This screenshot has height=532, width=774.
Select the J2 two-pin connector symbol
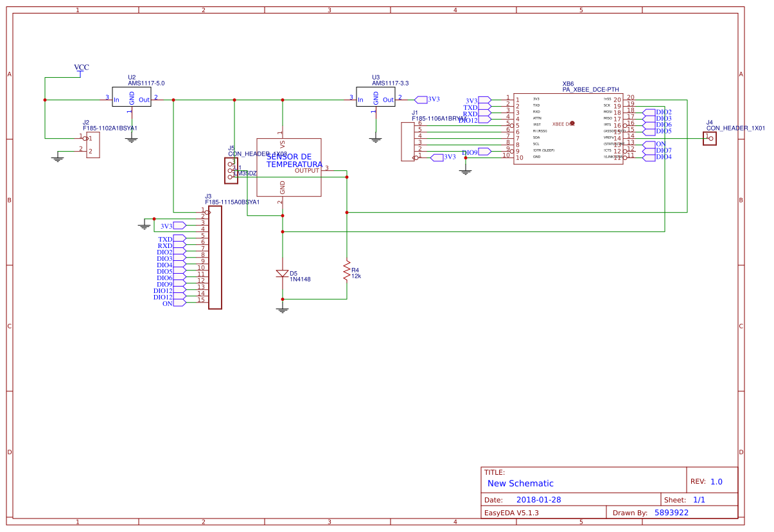(x=93, y=145)
